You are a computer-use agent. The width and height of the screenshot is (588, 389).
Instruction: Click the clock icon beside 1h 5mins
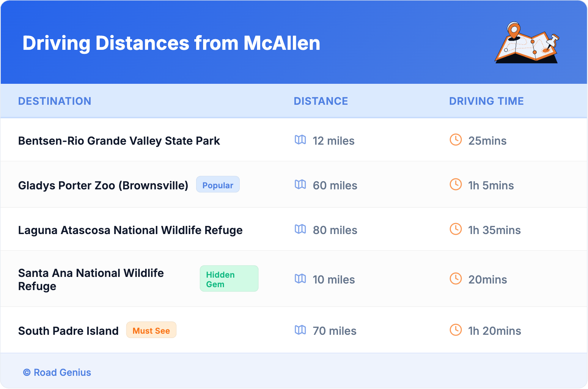(456, 185)
